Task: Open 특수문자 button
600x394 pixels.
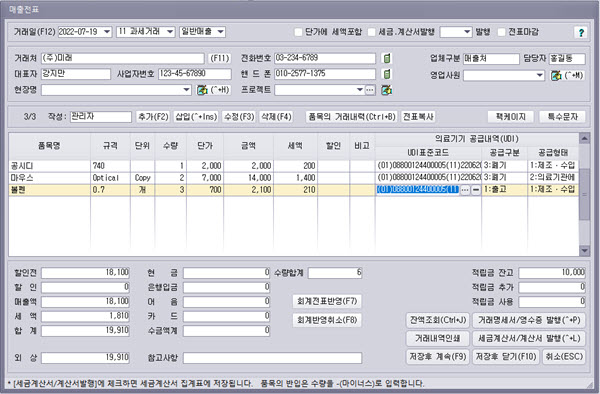Action: [562, 117]
